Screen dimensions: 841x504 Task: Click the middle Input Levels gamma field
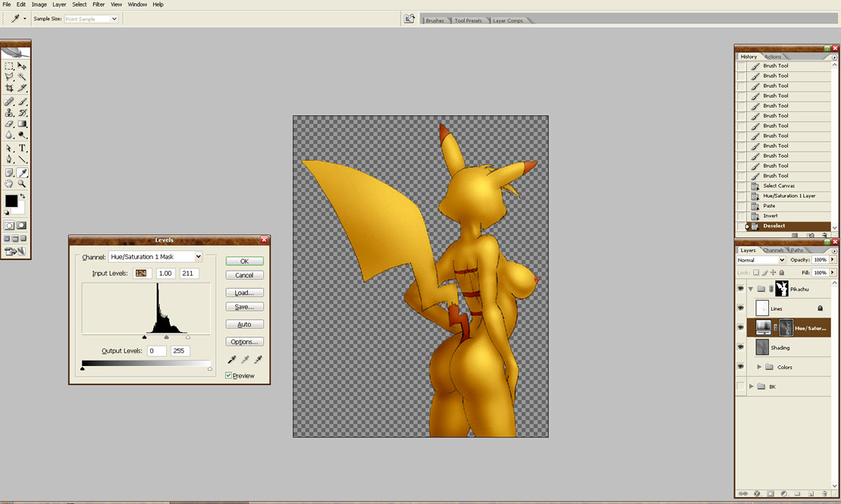click(x=165, y=274)
